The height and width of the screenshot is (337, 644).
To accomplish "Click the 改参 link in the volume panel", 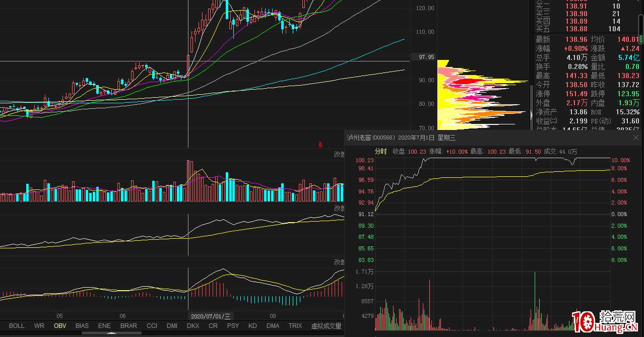I will tap(339, 154).
